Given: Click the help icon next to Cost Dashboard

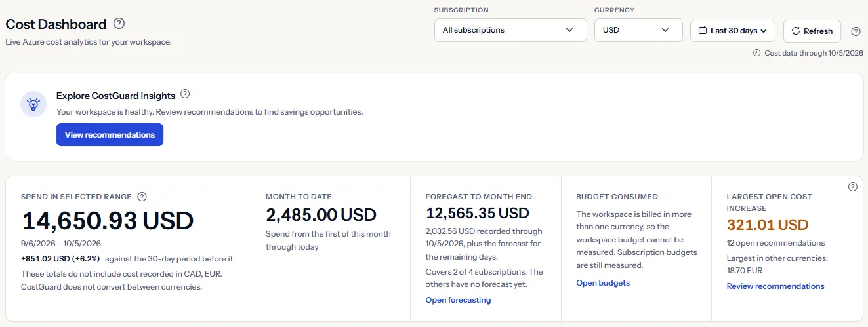Looking at the screenshot, I should pyautogui.click(x=119, y=24).
